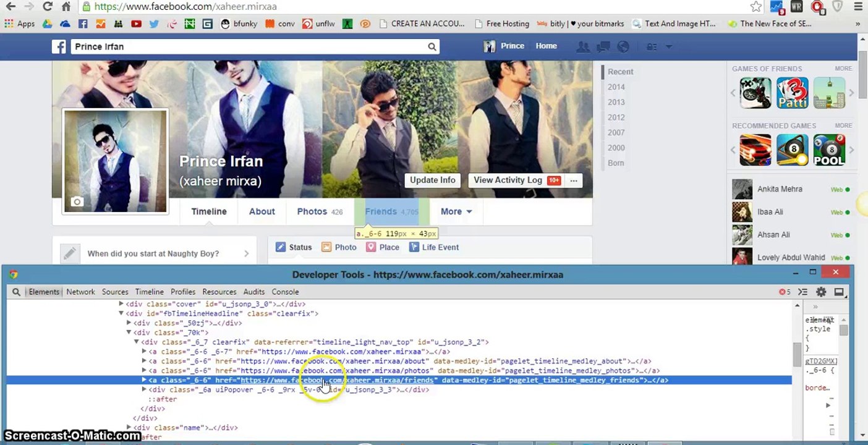The height and width of the screenshot is (445, 868).
Task: Open the Photos tab on the profile
Action: pyautogui.click(x=320, y=211)
